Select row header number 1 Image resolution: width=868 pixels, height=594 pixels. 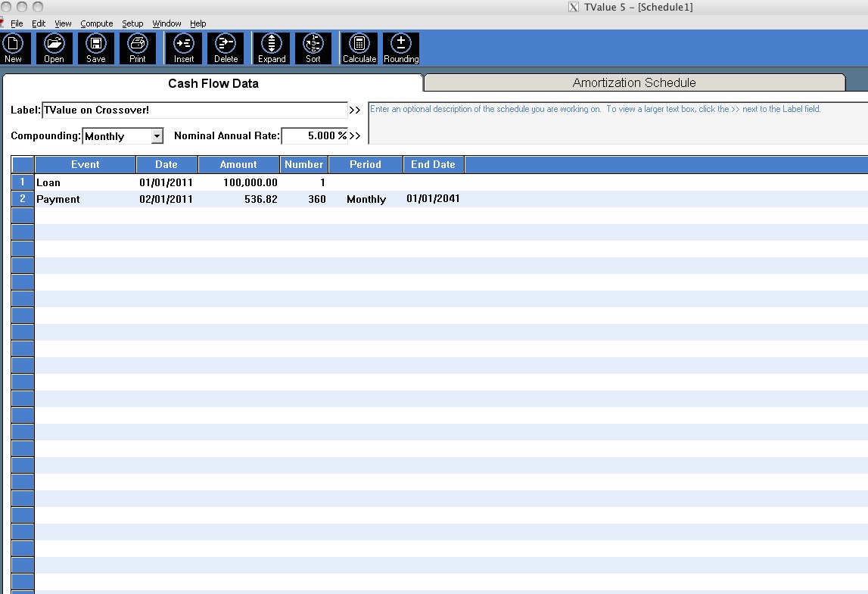pyautogui.click(x=23, y=182)
